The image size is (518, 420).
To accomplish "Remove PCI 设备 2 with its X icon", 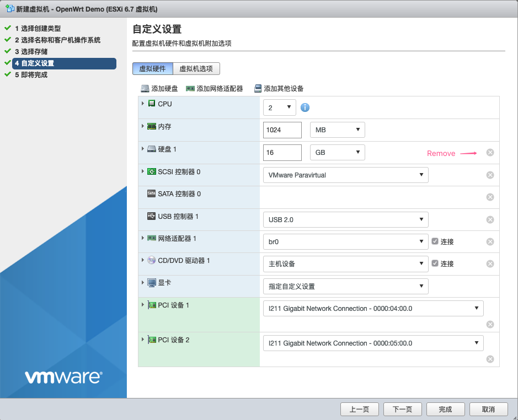I will pyautogui.click(x=490, y=359).
